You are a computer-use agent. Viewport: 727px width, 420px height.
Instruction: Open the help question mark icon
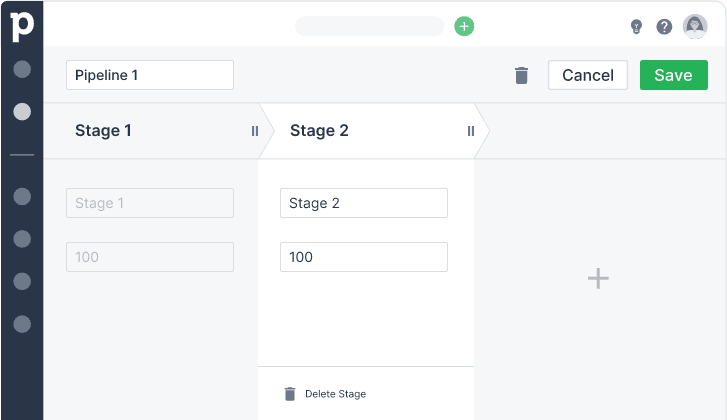tap(664, 27)
